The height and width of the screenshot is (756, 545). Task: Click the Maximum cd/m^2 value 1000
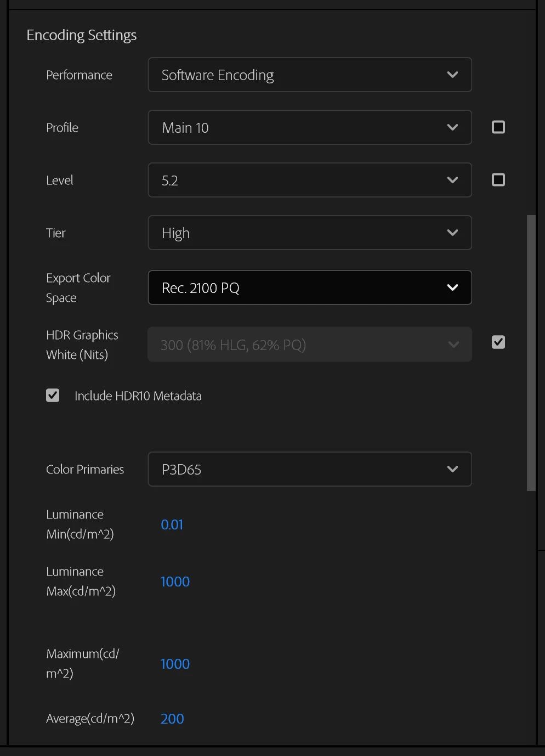[175, 664]
